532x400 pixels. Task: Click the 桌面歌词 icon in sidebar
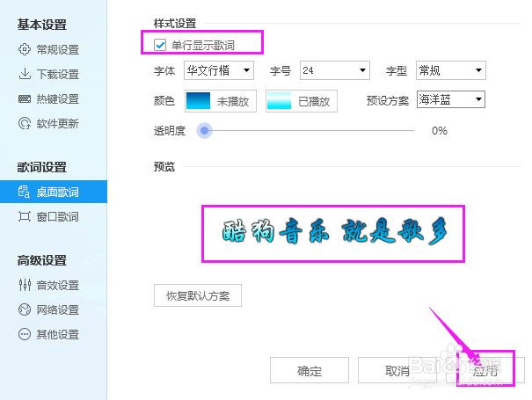click(25, 192)
